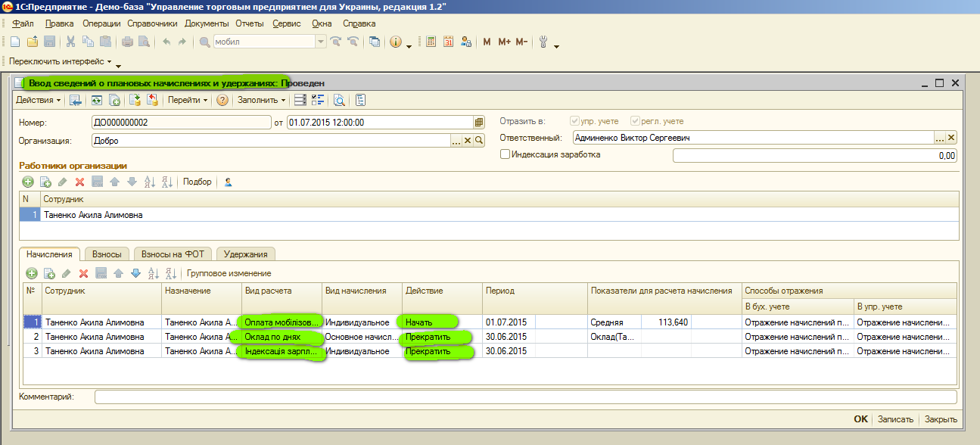Open the Отчеты menu

pyautogui.click(x=249, y=23)
